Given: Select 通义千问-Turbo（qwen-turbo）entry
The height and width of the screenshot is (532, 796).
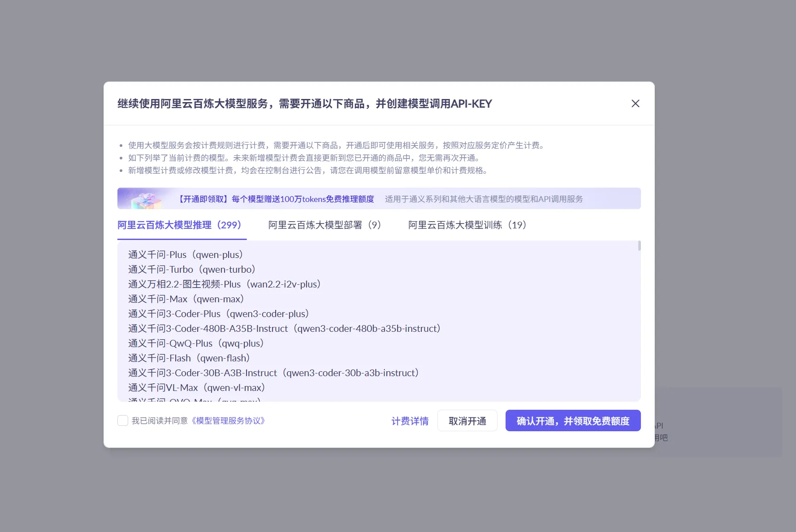Looking at the screenshot, I should [x=191, y=269].
